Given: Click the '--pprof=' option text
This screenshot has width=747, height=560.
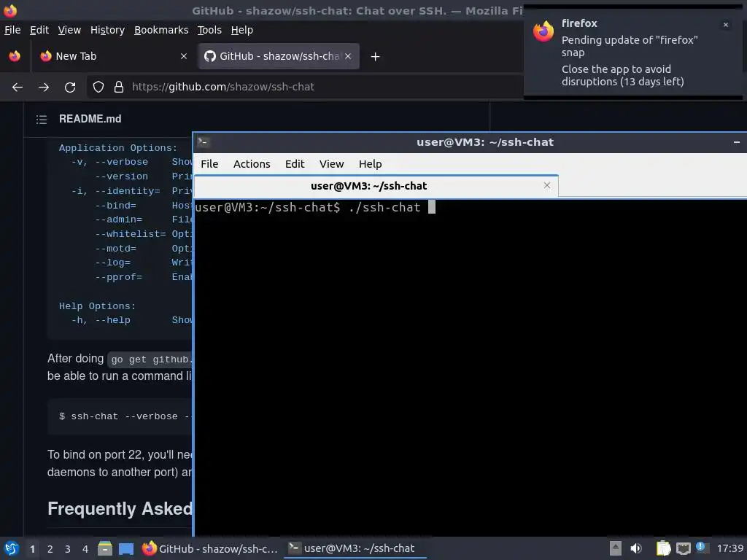Looking at the screenshot, I should (x=118, y=277).
